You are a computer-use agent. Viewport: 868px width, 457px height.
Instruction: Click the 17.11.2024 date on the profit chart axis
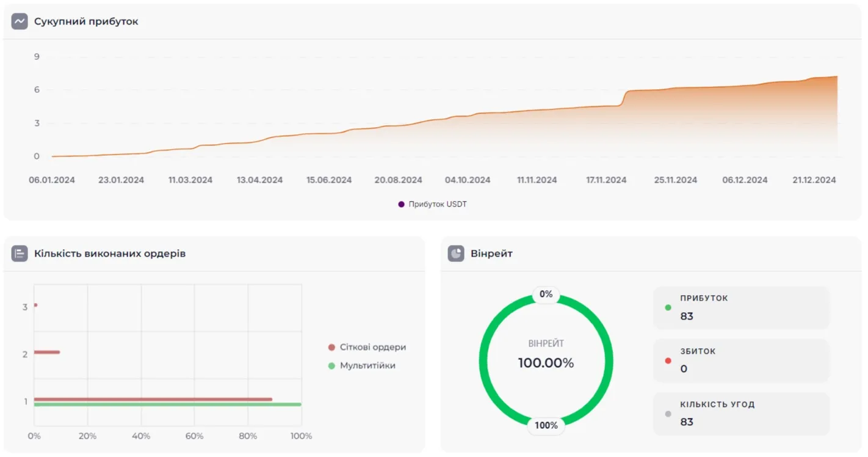coord(606,180)
